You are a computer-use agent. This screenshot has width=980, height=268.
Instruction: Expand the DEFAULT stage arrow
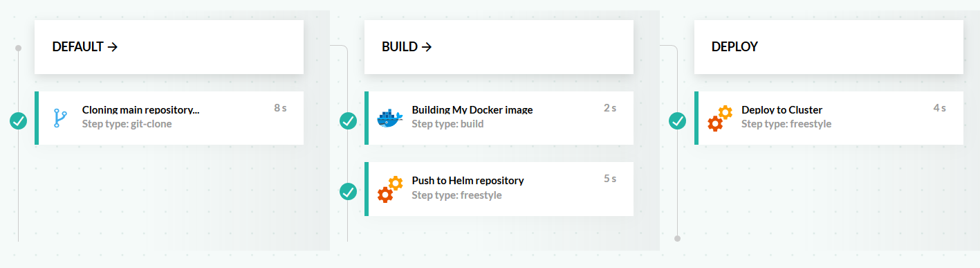pyautogui.click(x=113, y=47)
